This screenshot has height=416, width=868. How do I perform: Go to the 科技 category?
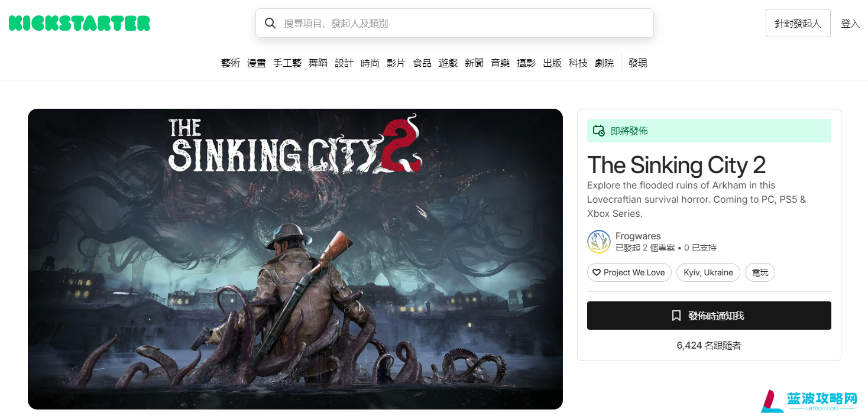[x=578, y=63]
